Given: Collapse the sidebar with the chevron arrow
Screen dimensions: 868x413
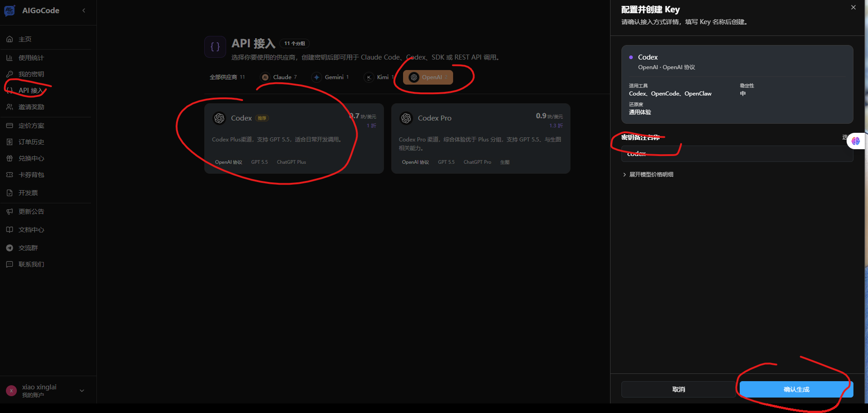Looking at the screenshot, I should pyautogui.click(x=84, y=10).
